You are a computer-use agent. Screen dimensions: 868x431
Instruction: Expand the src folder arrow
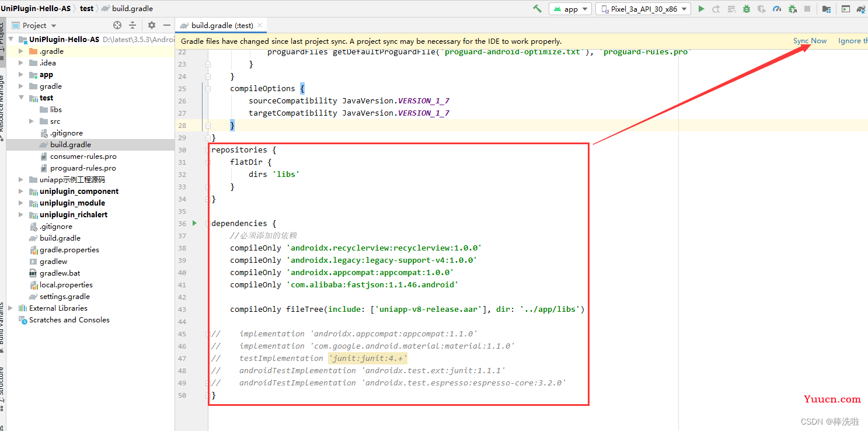point(32,121)
